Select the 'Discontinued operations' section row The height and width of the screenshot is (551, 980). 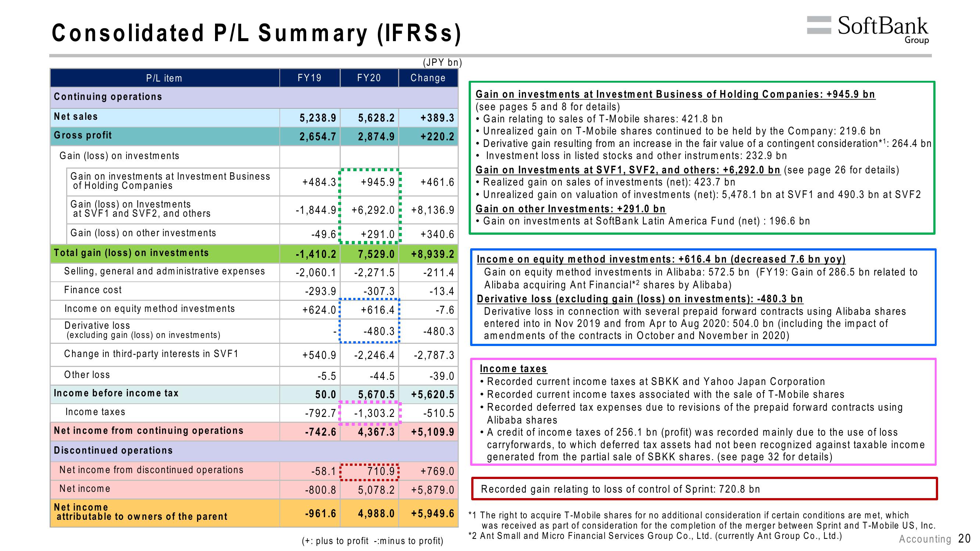tap(254, 451)
